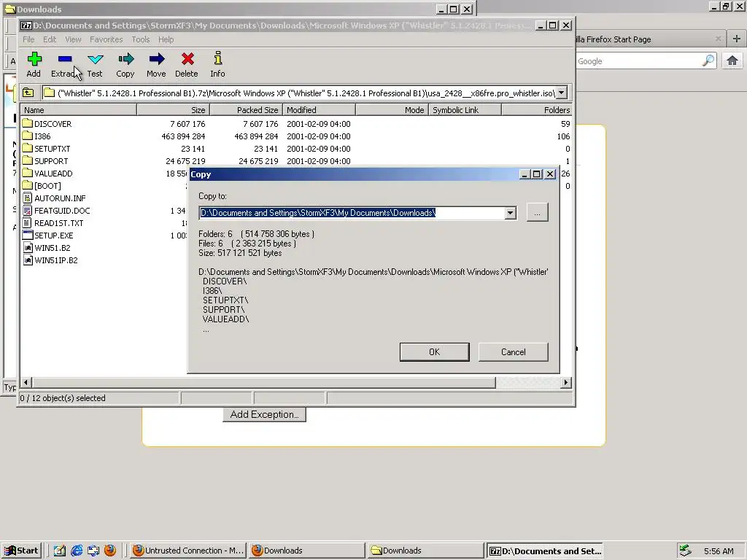Select the SETUPTXT folder icon
The image size is (747, 560).
point(28,148)
